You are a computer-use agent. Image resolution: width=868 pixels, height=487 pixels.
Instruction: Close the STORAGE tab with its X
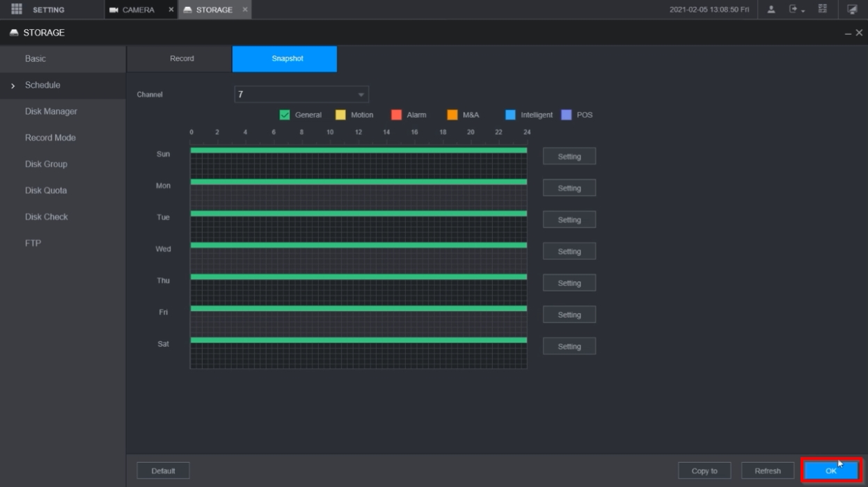click(x=244, y=10)
